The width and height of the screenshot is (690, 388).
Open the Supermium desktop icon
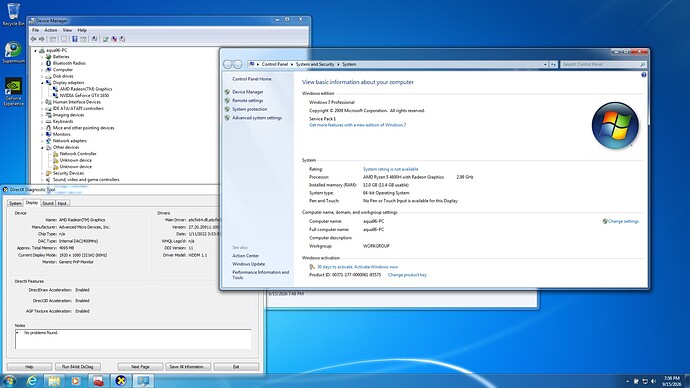(13, 52)
